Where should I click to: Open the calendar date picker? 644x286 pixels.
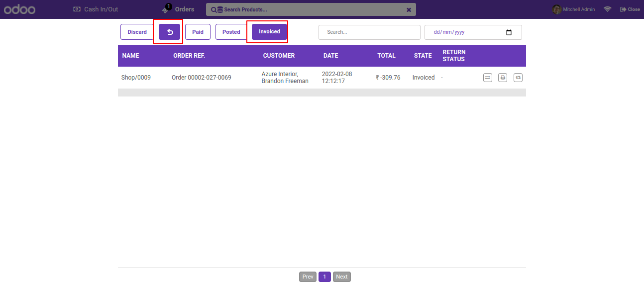[509, 32]
